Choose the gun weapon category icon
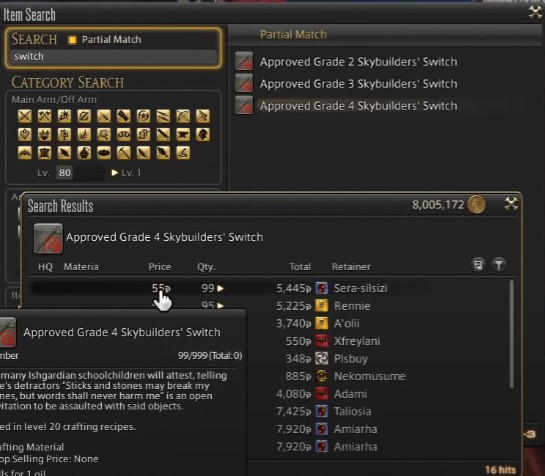Screen dimensions: 545x476 coord(203,116)
